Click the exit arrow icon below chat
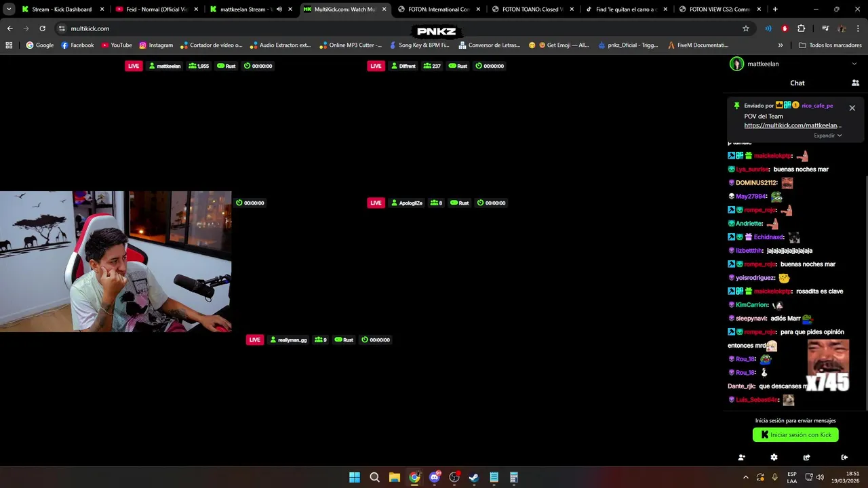Screen dimensions: 868x488 (844, 457)
